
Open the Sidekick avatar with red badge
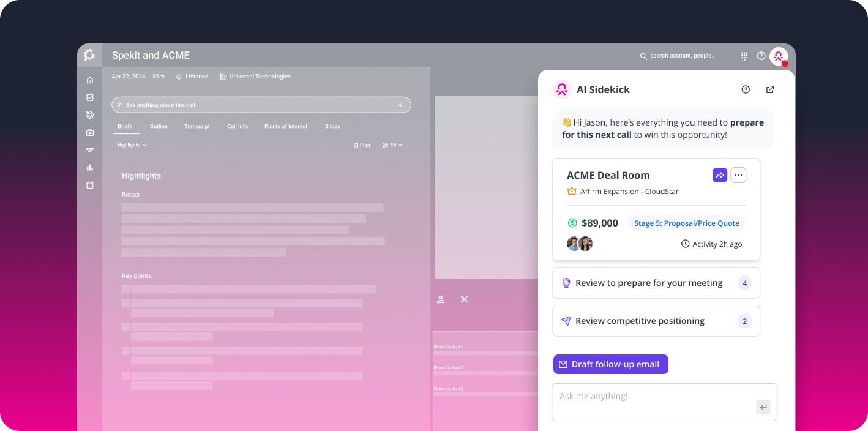[779, 56]
